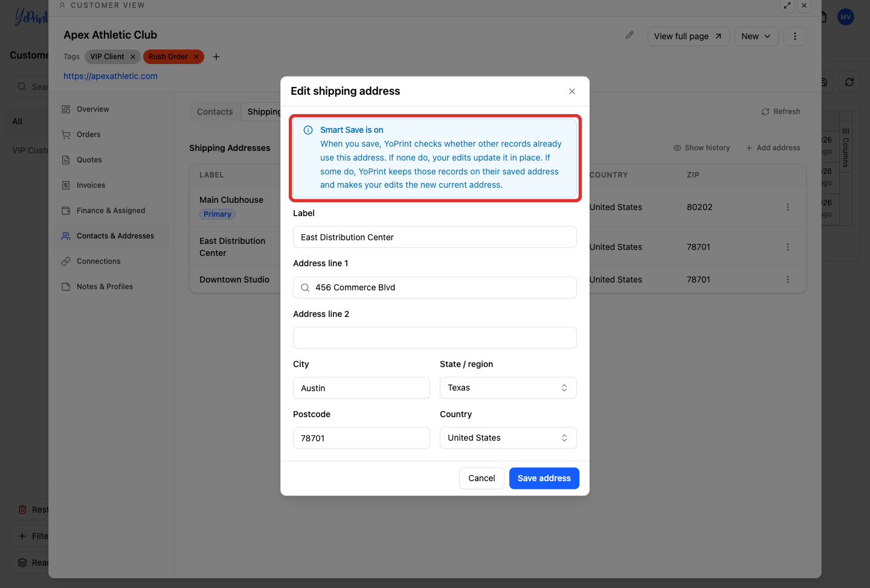This screenshot has height=588, width=870.
Task: Remove the VIP Client tag
Action: point(133,57)
